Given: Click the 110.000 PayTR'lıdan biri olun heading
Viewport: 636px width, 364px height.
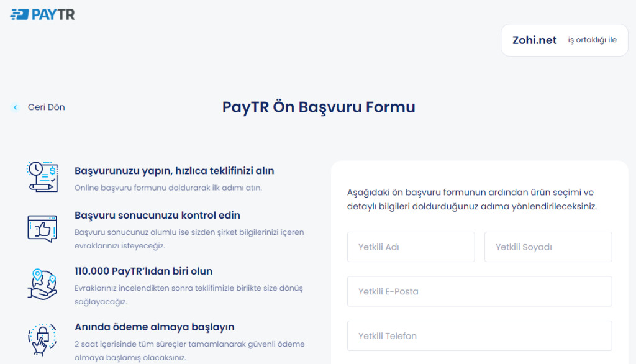Looking at the screenshot, I should pos(143,271).
